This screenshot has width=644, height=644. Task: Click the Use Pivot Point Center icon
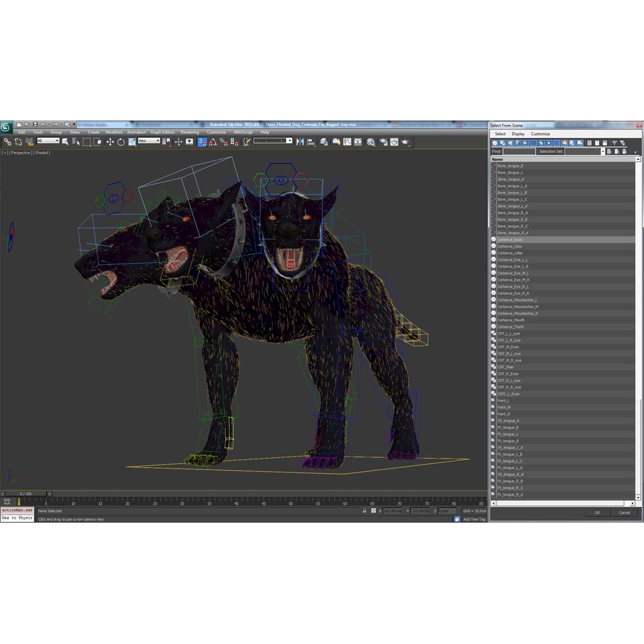[x=167, y=142]
